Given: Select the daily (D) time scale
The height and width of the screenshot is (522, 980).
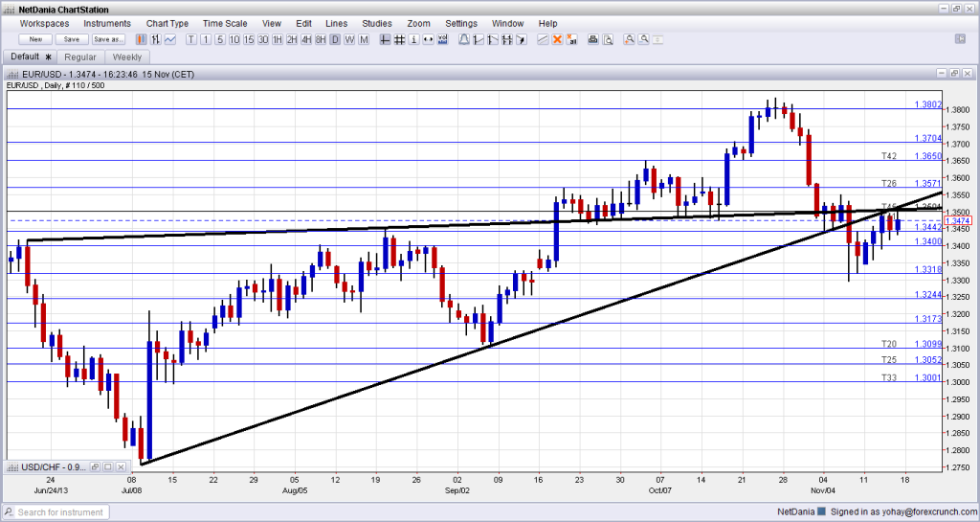Looking at the screenshot, I should [x=335, y=39].
